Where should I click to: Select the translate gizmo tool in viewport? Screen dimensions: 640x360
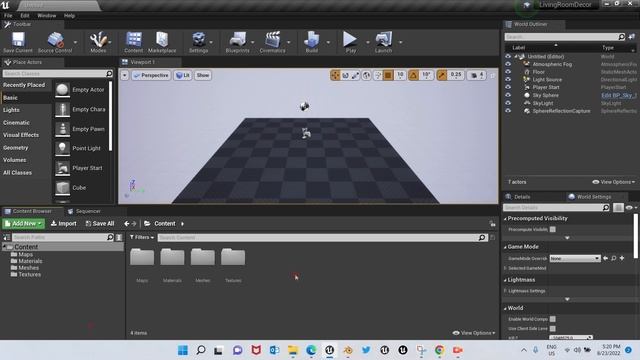pos(335,75)
